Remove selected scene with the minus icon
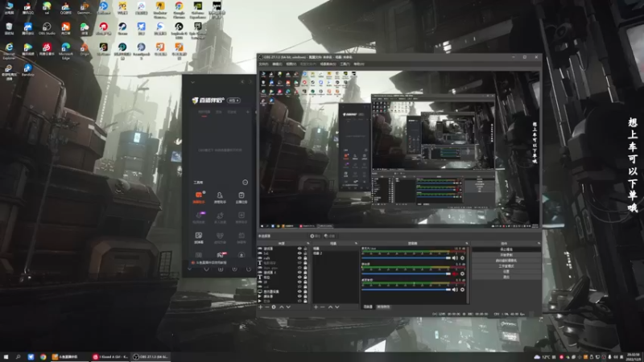This screenshot has width=644, height=362. click(323, 307)
